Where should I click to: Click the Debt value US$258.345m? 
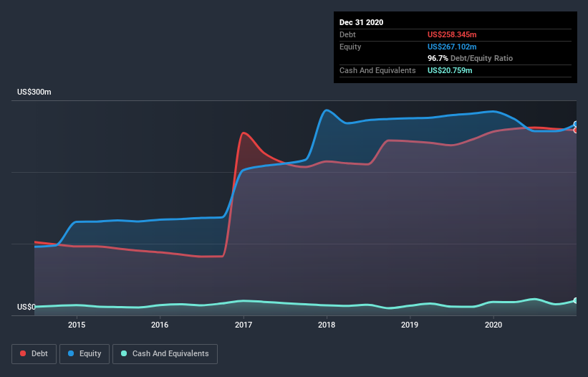click(x=452, y=34)
